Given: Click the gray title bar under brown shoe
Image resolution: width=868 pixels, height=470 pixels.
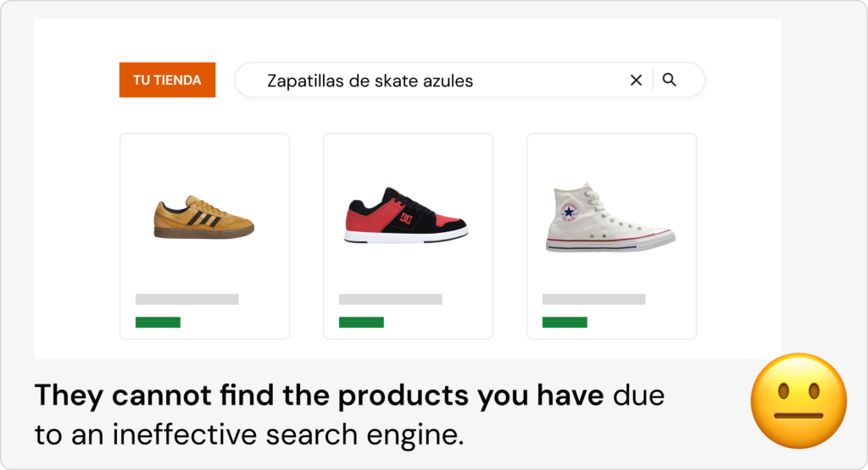Looking at the screenshot, I should click(x=186, y=299).
